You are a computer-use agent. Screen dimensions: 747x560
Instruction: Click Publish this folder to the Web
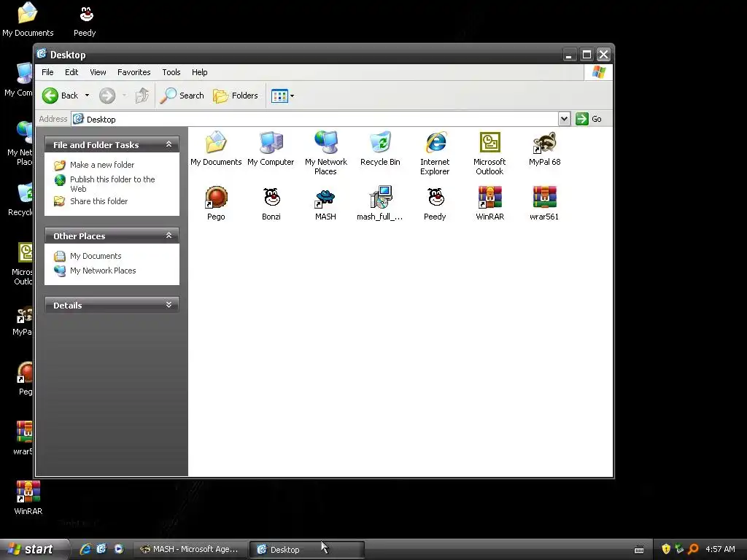(x=112, y=184)
